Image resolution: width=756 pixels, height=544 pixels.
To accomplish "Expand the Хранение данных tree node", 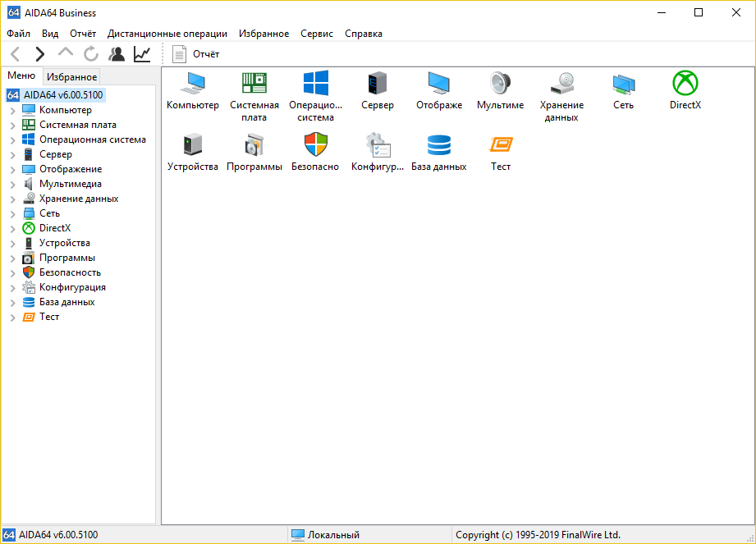I will point(13,199).
